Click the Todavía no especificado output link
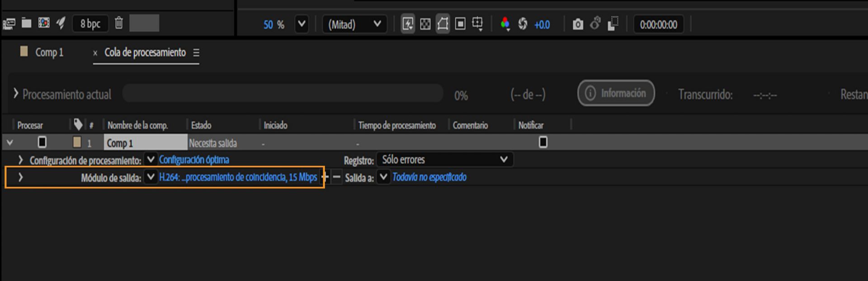Image resolution: width=868 pixels, height=281 pixels. (429, 177)
